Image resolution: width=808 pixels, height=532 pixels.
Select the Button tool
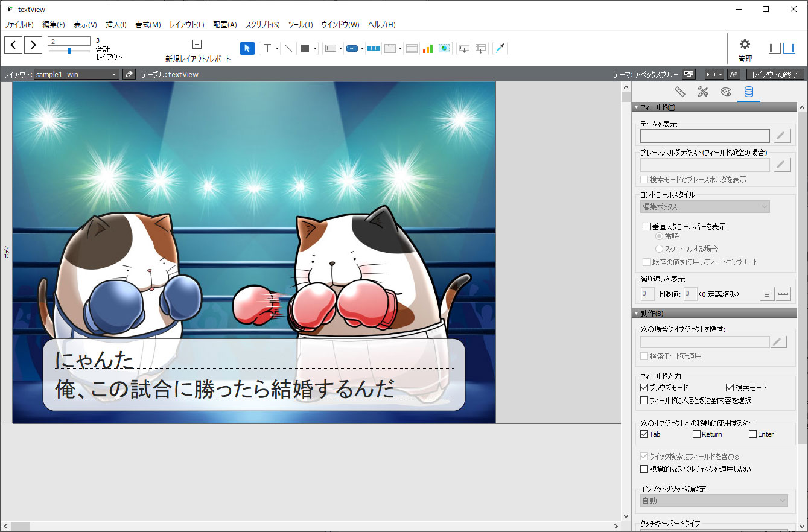pos(352,49)
